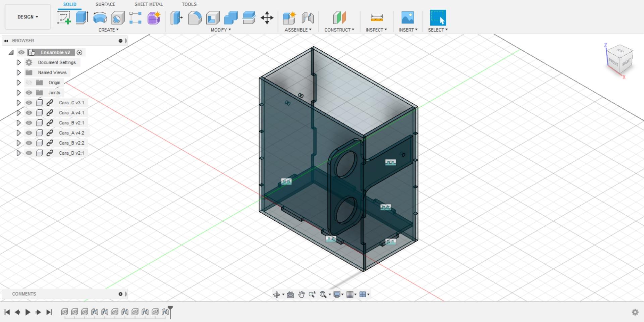The width and height of the screenshot is (644, 322).
Task: Jump to timeline beginning
Action: coord(7,312)
